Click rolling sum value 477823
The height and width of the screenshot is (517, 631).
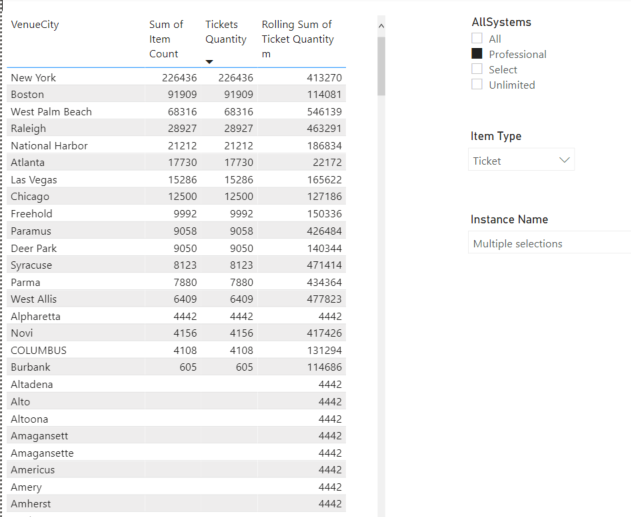[x=324, y=299]
